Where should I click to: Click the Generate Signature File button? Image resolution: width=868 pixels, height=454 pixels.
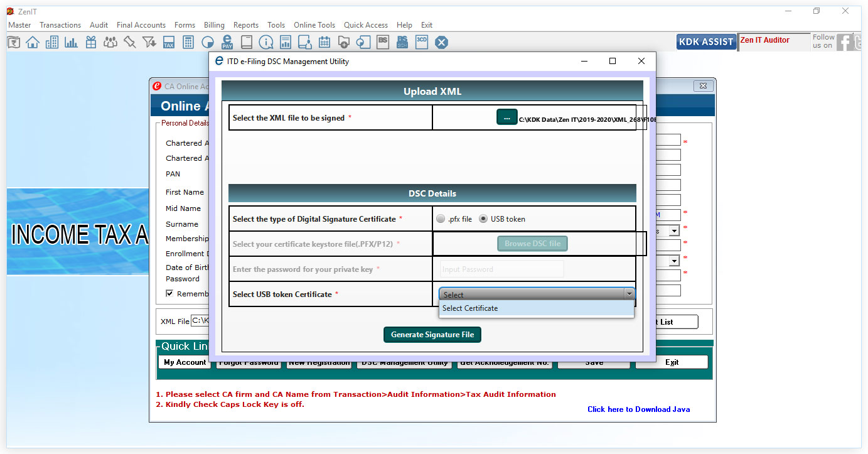(x=432, y=335)
